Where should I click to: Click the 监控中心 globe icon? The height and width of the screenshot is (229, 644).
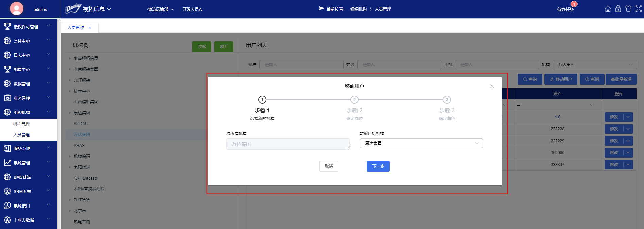pos(7,40)
